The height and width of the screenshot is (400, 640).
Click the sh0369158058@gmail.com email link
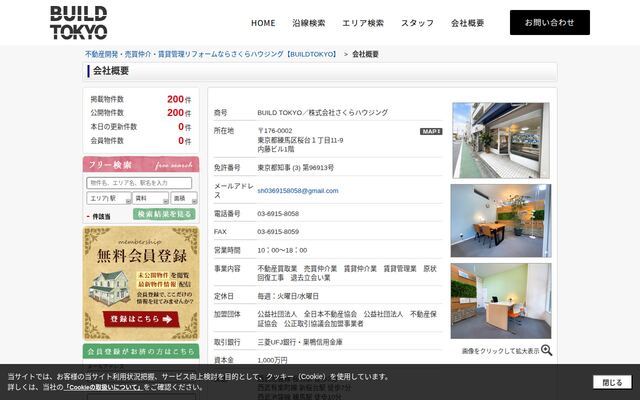pos(298,191)
